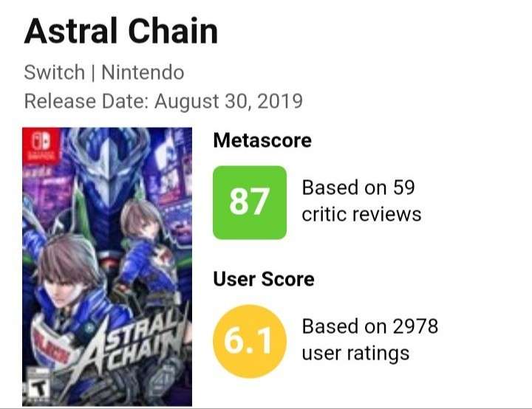Click the ESRB T rating icon
Image resolution: width=532 pixels, height=409 pixels.
33,386
